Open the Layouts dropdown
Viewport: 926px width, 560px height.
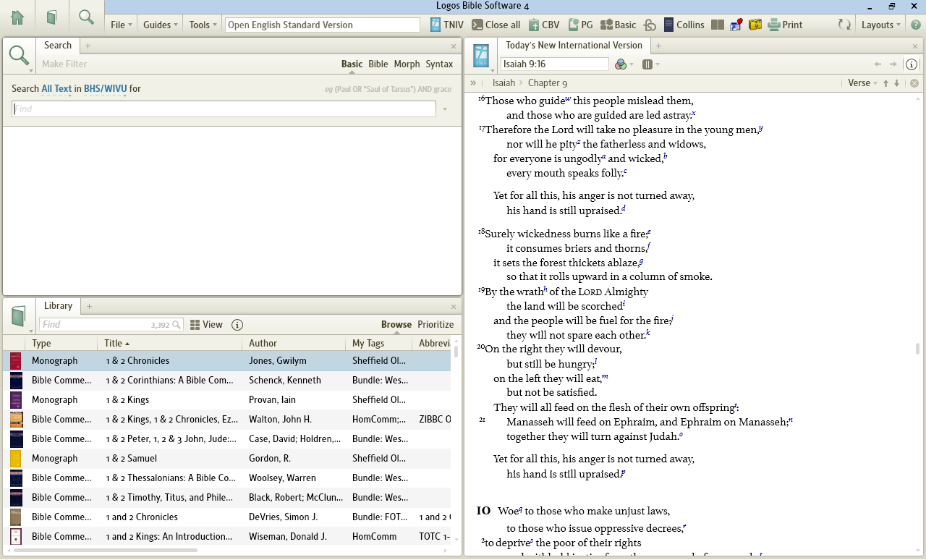tap(881, 25)
